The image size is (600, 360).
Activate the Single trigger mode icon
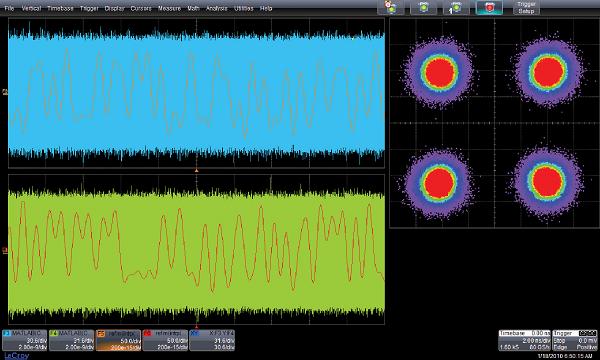pos(456,7)
